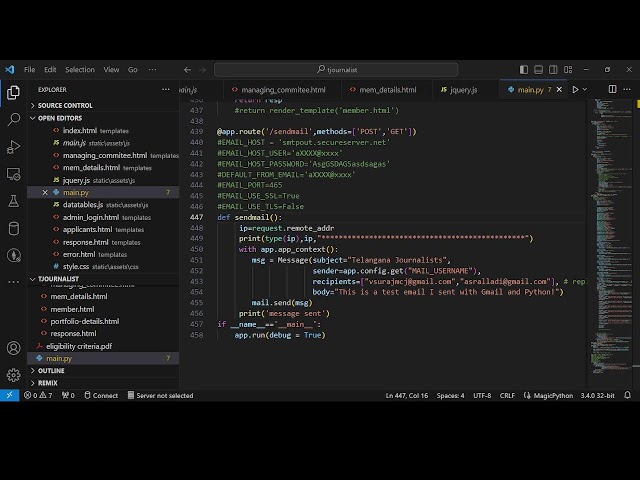640x480 pixels.
Task: Open the Explorer view in activity bar
Action: point(13,93)
